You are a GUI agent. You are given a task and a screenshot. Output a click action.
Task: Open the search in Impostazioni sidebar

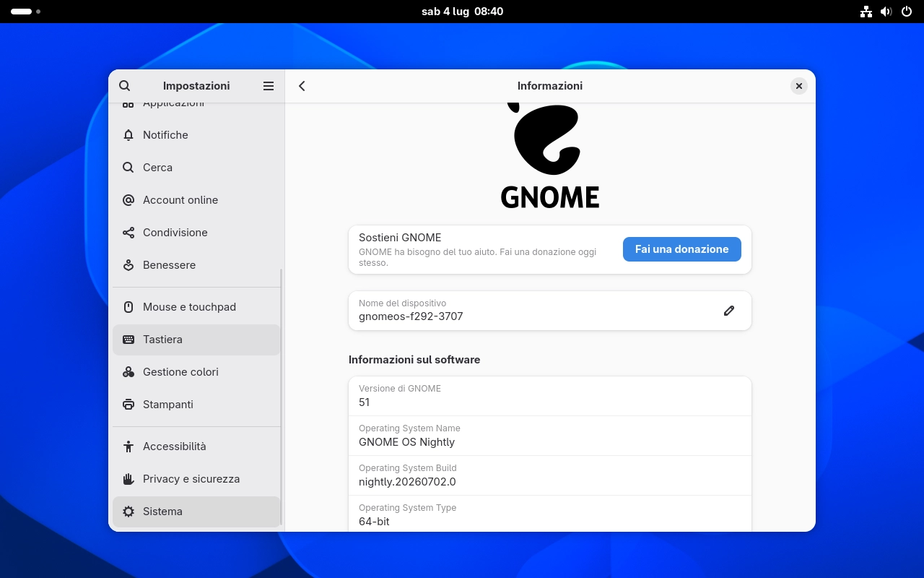point(125,86)
